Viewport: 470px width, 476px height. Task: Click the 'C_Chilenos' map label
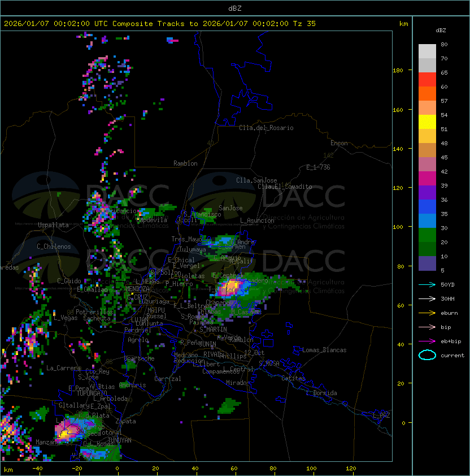click(x=54, y=246)
